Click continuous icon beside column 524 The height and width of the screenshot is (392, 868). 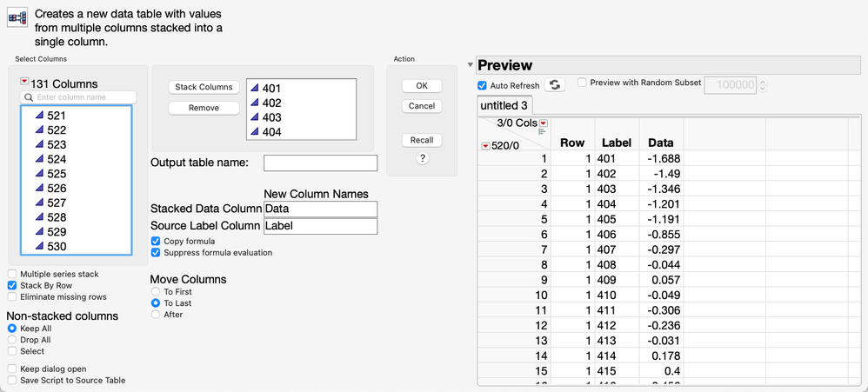[x=39, y=159]
